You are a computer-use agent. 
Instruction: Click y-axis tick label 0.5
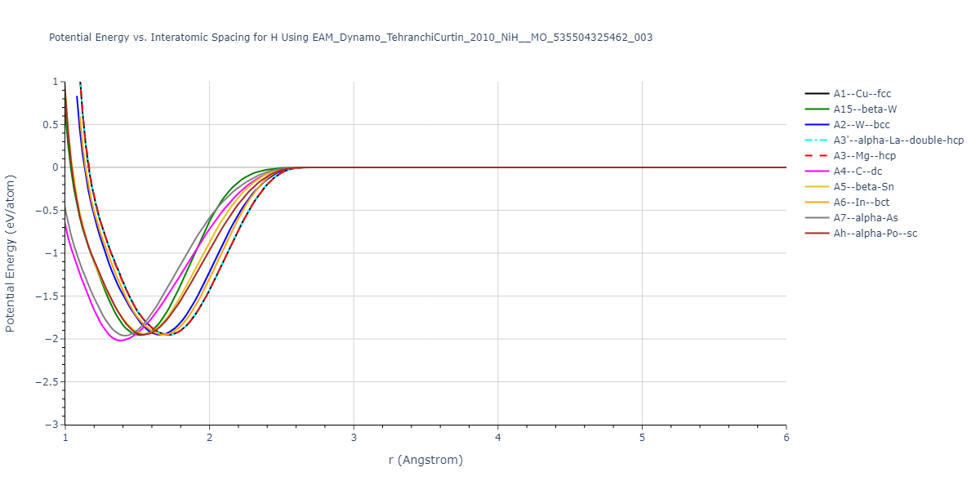click(49, 125)
